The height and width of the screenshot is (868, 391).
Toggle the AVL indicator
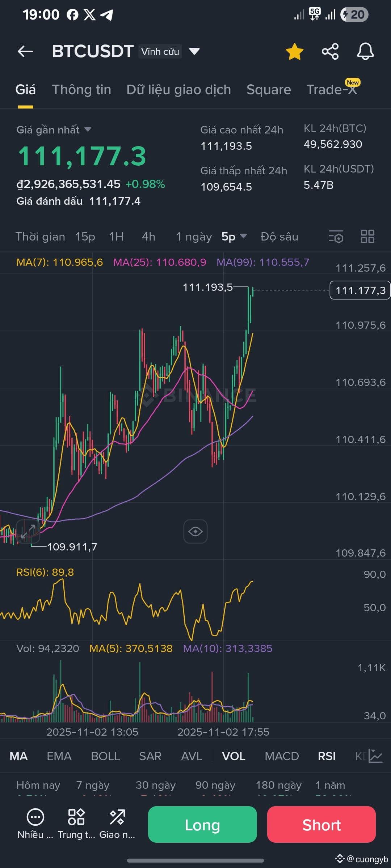point(192,756)
